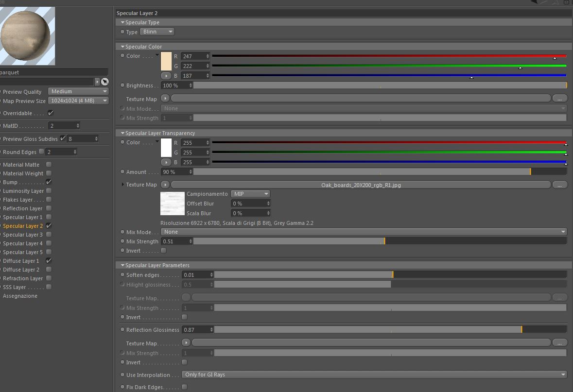
Task: Browse file for Reflection Glossiness texture
Action: (x=559, y=342)
